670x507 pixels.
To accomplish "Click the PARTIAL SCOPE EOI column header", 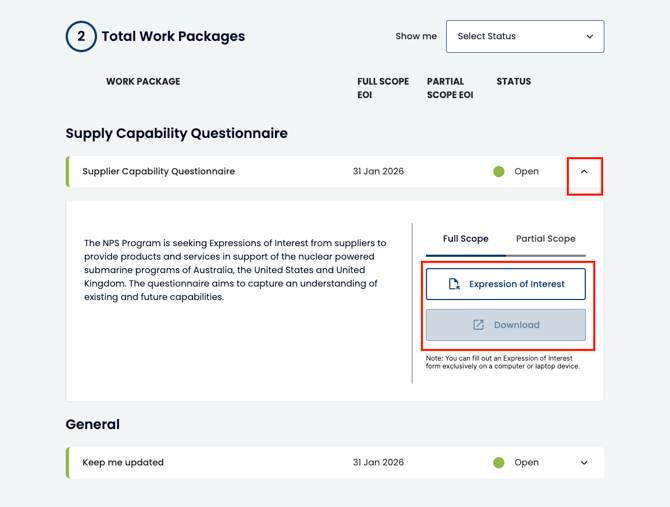I will (449, 88).
